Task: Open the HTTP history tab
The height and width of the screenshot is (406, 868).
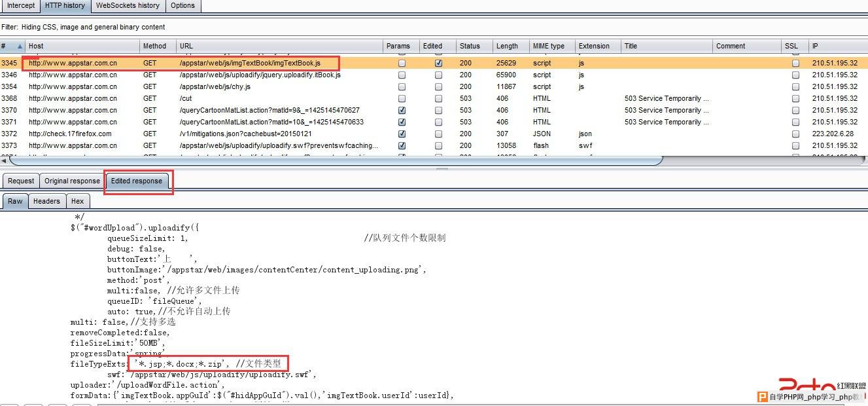Action: tap(65, 6)
